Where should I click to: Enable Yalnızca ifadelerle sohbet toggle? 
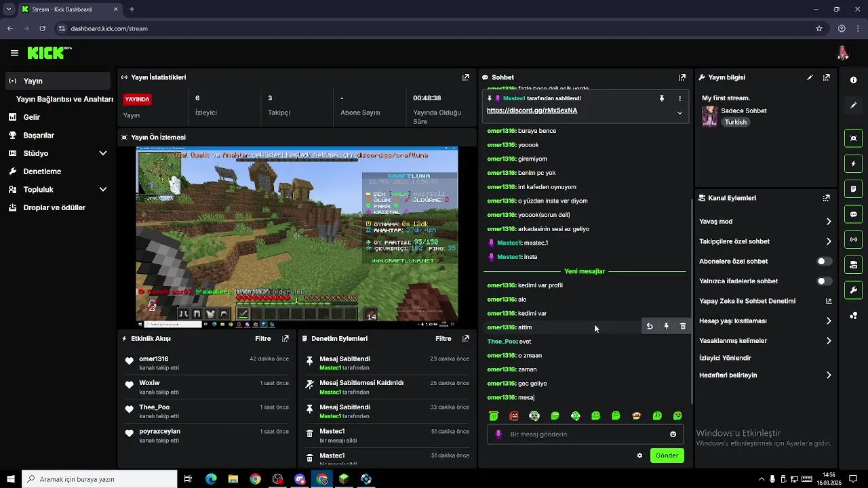(x=824, y=281)
